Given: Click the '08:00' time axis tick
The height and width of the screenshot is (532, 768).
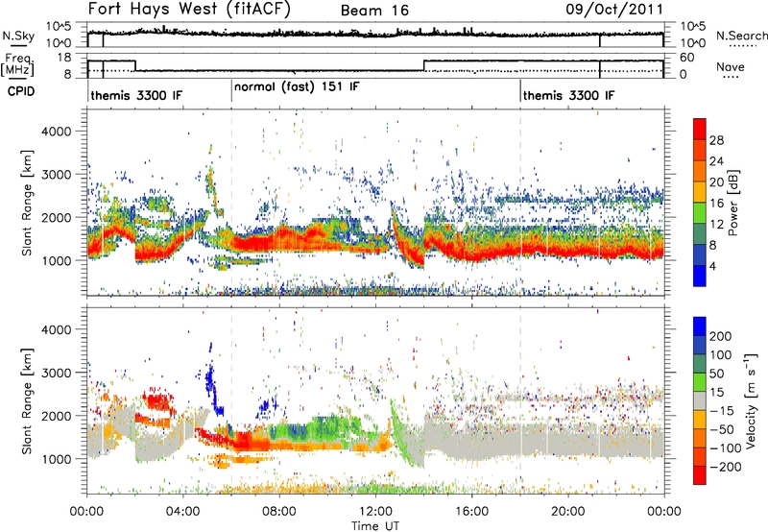Looking at the screenshot, I should point(278,512).
